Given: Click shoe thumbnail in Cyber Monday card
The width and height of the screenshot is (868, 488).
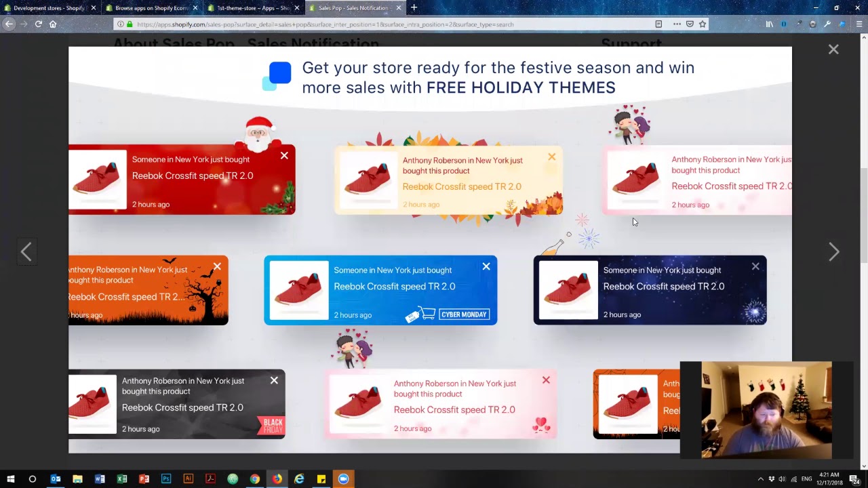Looking at the screenshot, I should [299, 290].
